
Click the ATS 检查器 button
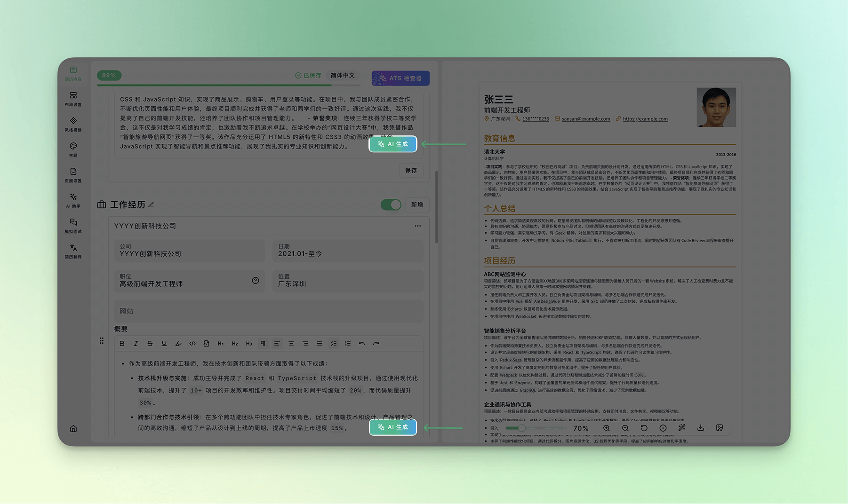tap(400, 78)
